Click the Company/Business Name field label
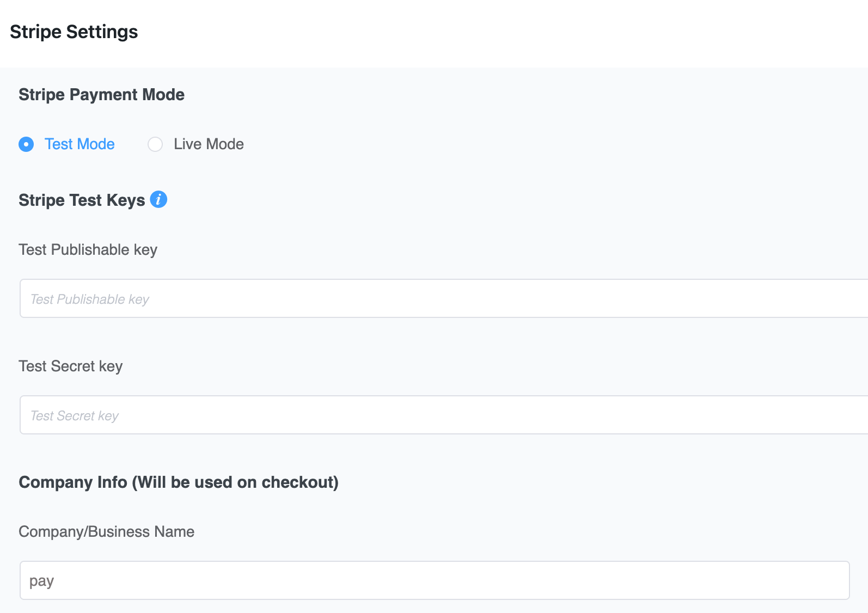This screenshot has width=868, height=613. (x=106, y=531)
